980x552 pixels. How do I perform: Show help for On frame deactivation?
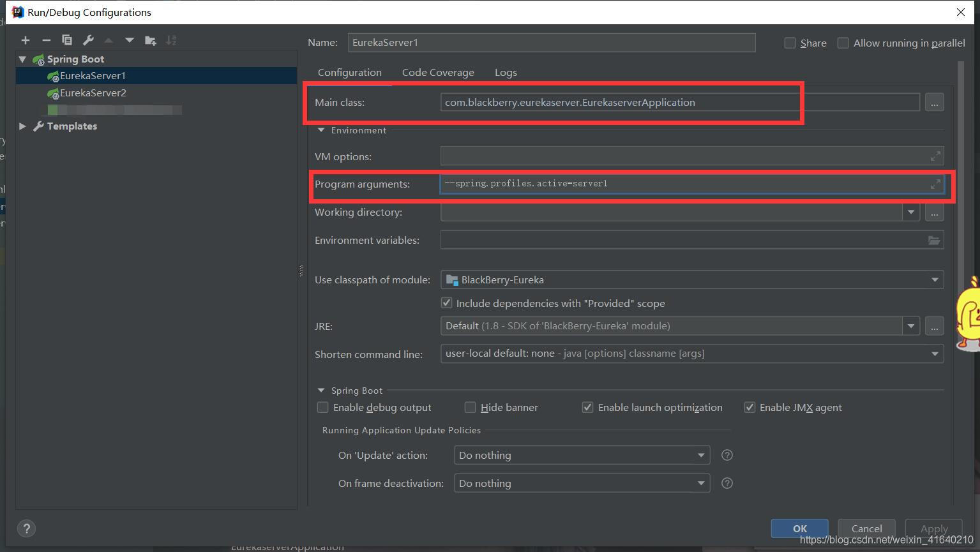727,483
